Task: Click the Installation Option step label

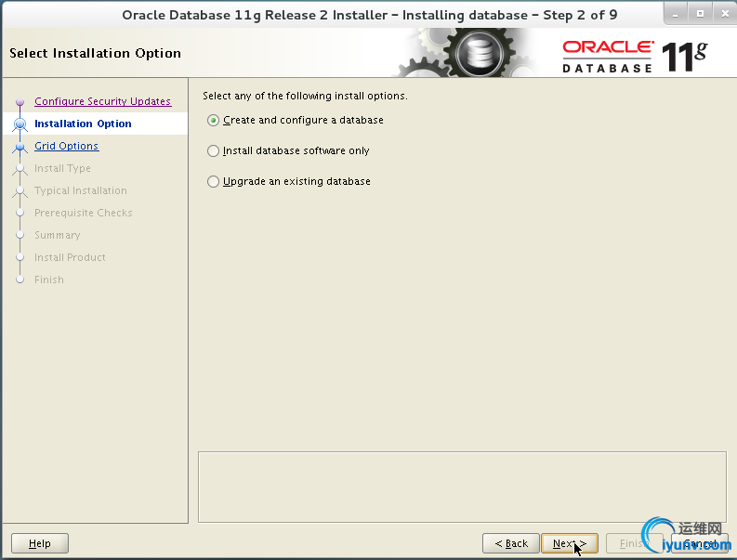Action: (83, 124)
